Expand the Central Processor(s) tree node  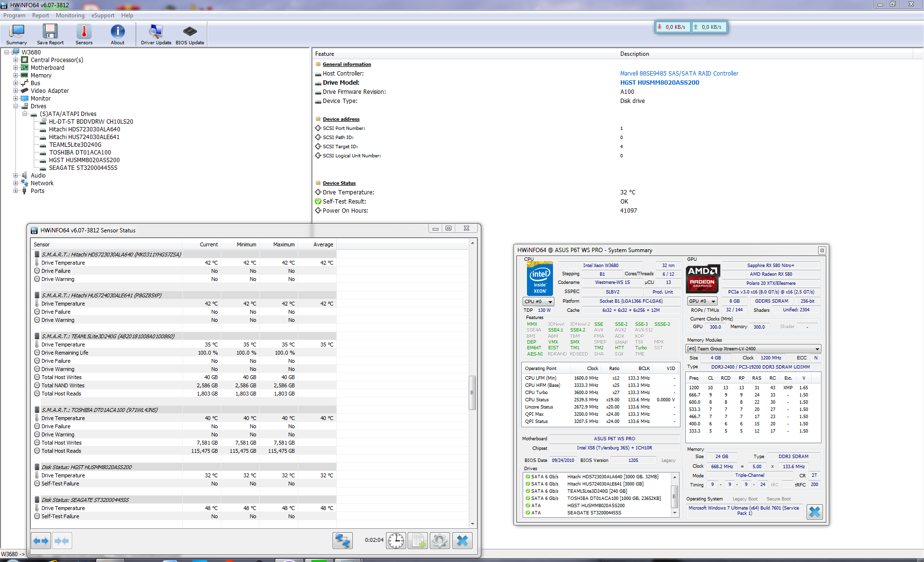(x=15, y=60)
